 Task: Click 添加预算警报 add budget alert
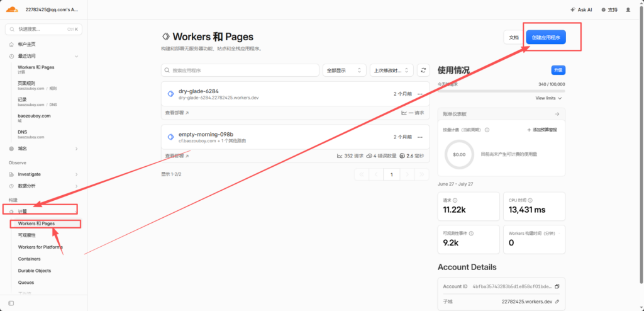click(x=541, y=130)
